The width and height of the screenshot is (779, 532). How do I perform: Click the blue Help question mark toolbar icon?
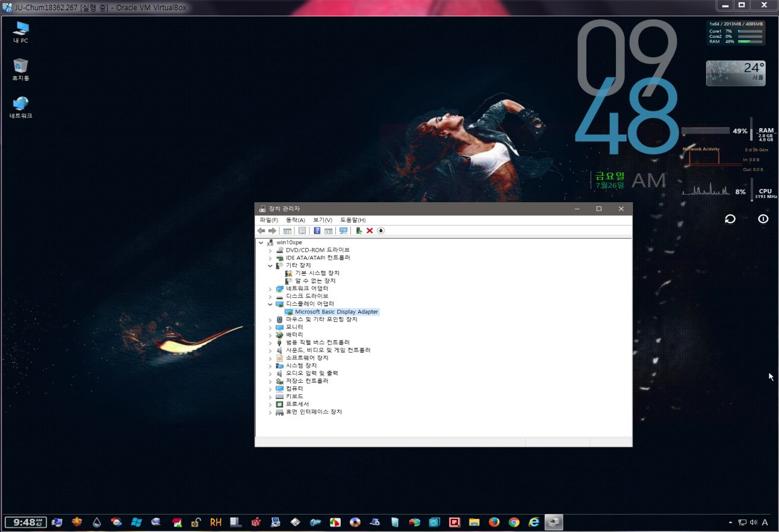tap(317, 230)
